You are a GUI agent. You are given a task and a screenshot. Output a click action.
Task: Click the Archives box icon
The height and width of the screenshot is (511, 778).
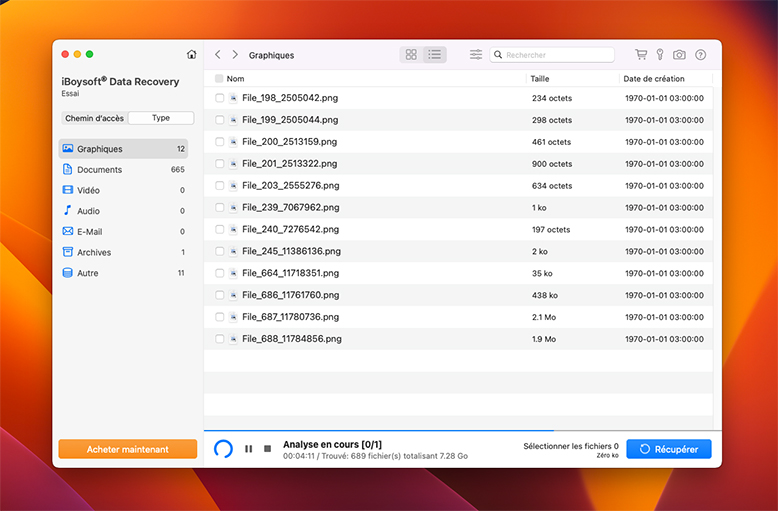coord(68,252)
